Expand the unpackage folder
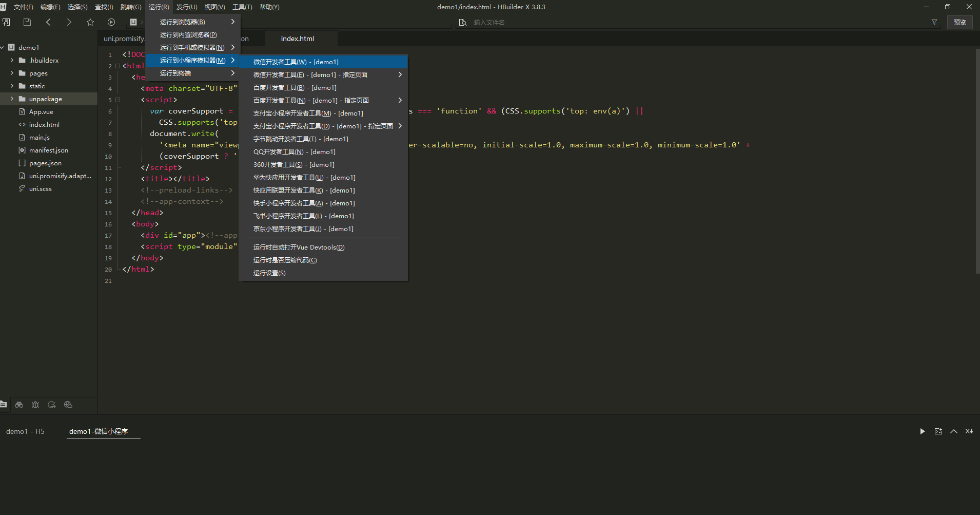This screenshot has height=515, width=980. (12, 99)
